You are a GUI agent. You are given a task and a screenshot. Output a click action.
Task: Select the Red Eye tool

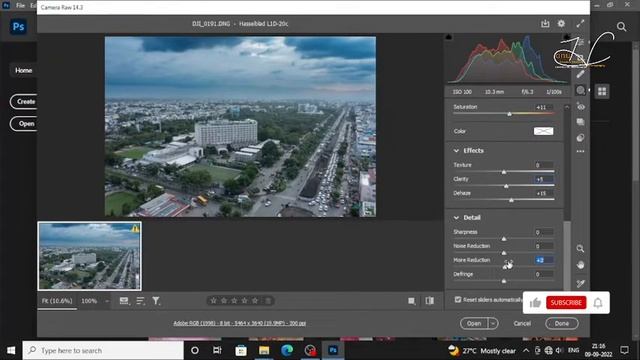(580, 107)
